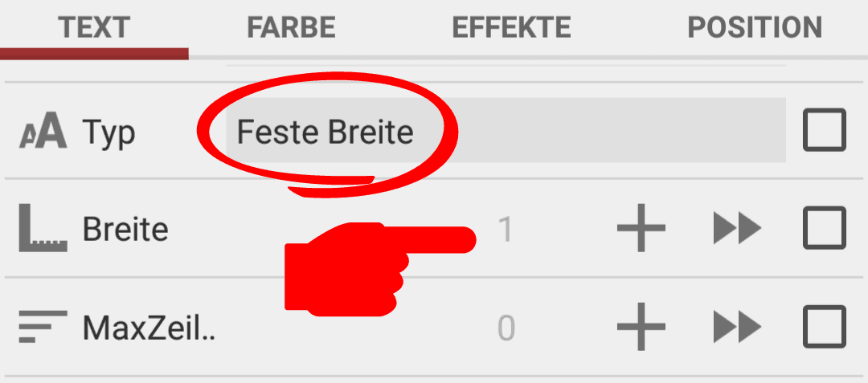Viewport: 868px width, 383px height.
Task: Click the fast-forward arrows for MaxZeil..
Action: tap(737, 327)
